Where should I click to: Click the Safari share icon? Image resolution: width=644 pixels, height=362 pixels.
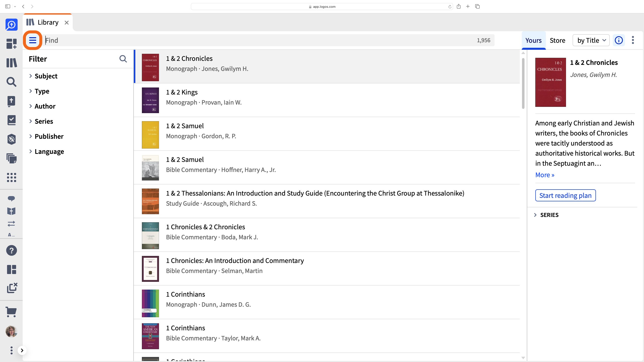click(459, 7)
